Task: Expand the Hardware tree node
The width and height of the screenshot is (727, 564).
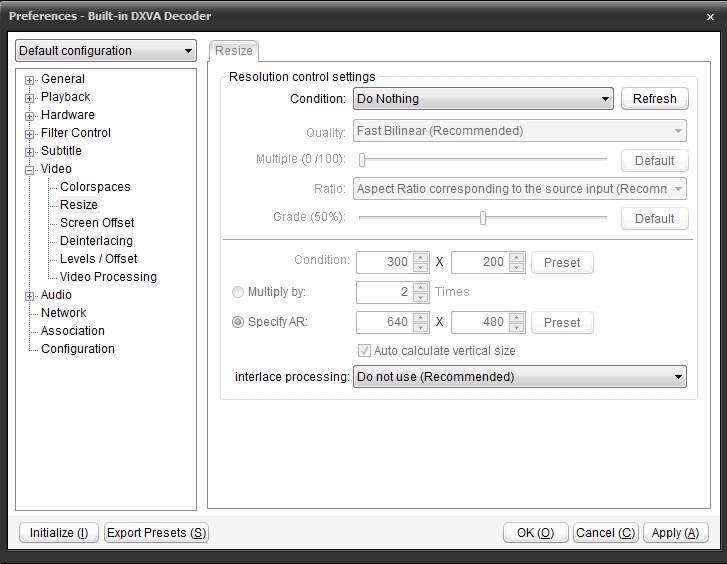Action: pos(29,116)
